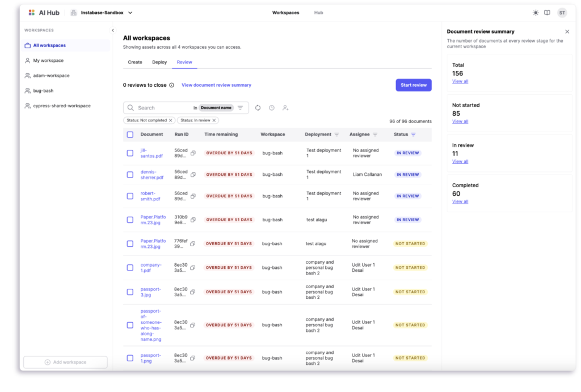
Task: Click the Time remaining column header
Action: tap(221, 134)
